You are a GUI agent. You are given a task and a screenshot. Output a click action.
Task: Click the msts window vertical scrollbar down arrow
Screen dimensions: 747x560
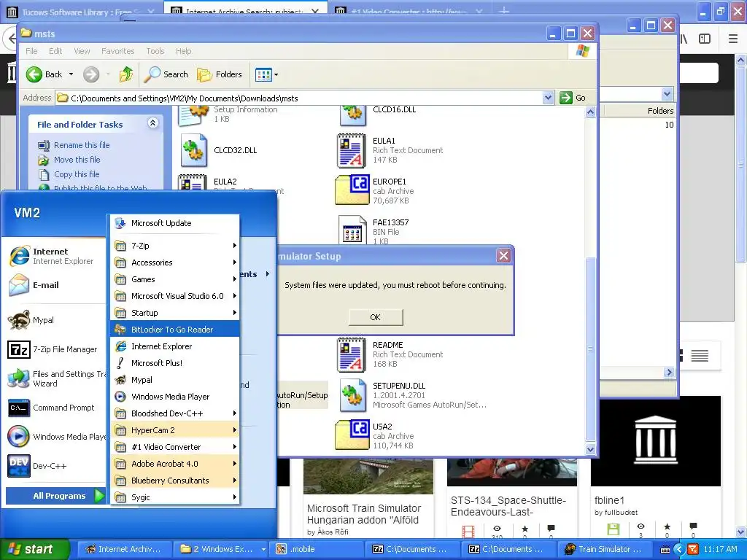pos(590,449)
